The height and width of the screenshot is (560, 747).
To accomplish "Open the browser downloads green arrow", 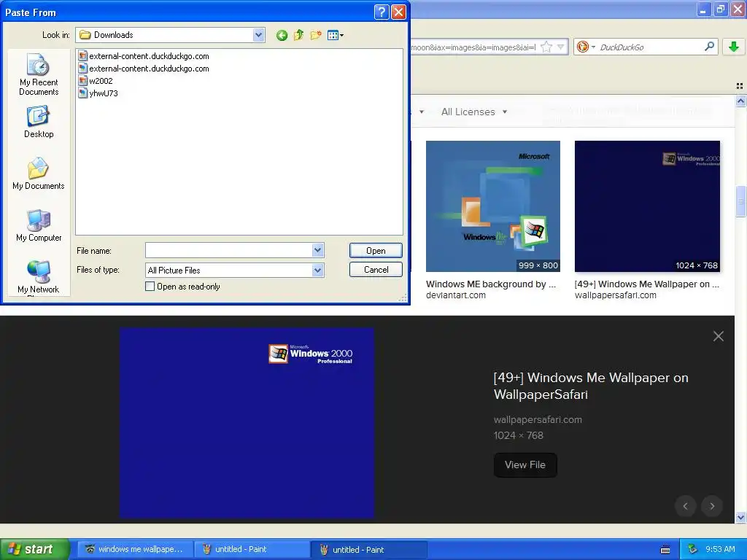I will click(734, 46).
